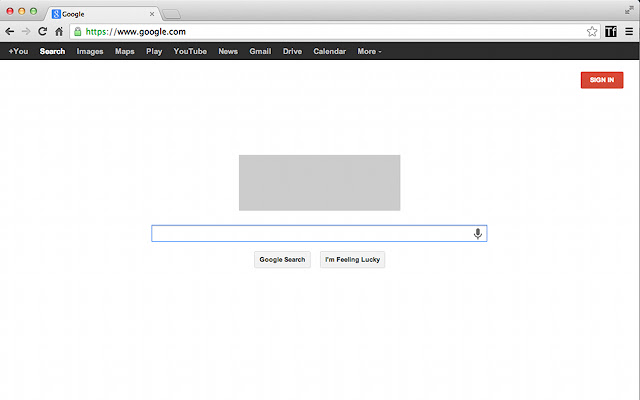Viewport: 640px width, 400px height.
Task: Enter fullscreen with the expand arrows icon
Action: (629, 11)
